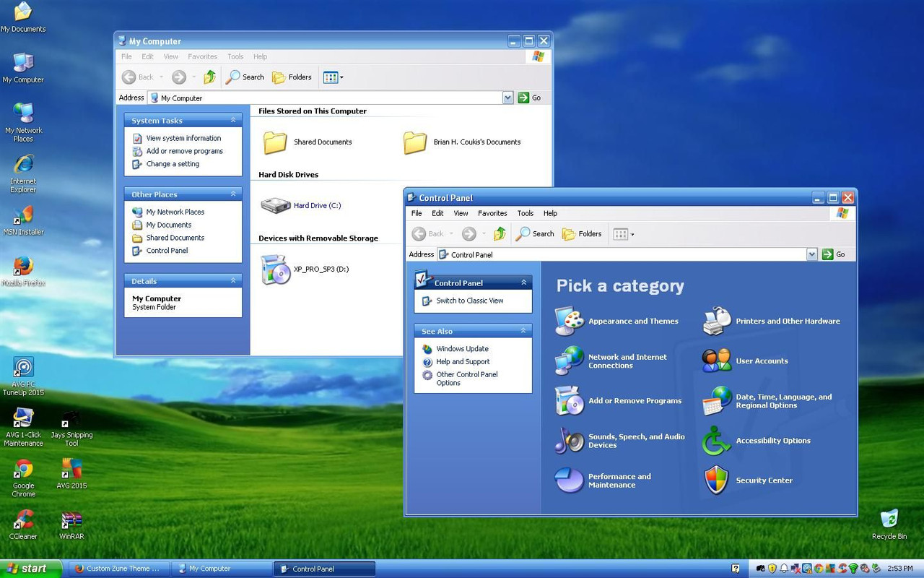The image size is (924, 578).
Task: Switch to My Computer taskbar button
Action: [x=221, y=569]
